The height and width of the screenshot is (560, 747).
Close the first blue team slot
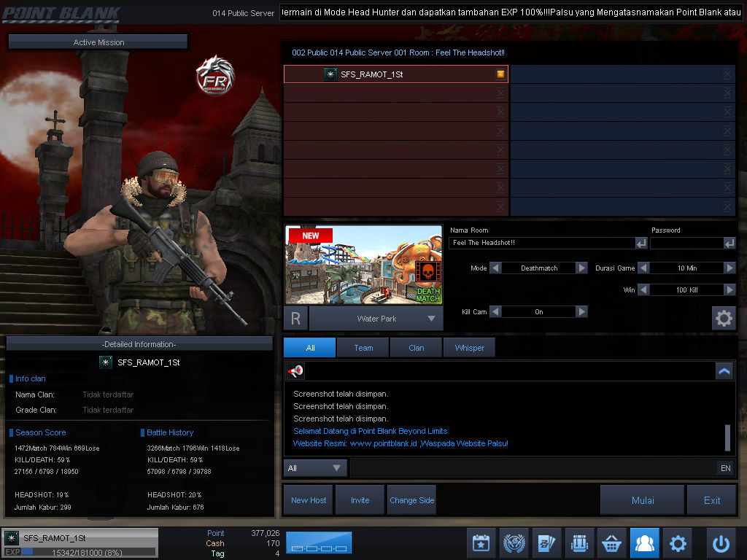727,74
